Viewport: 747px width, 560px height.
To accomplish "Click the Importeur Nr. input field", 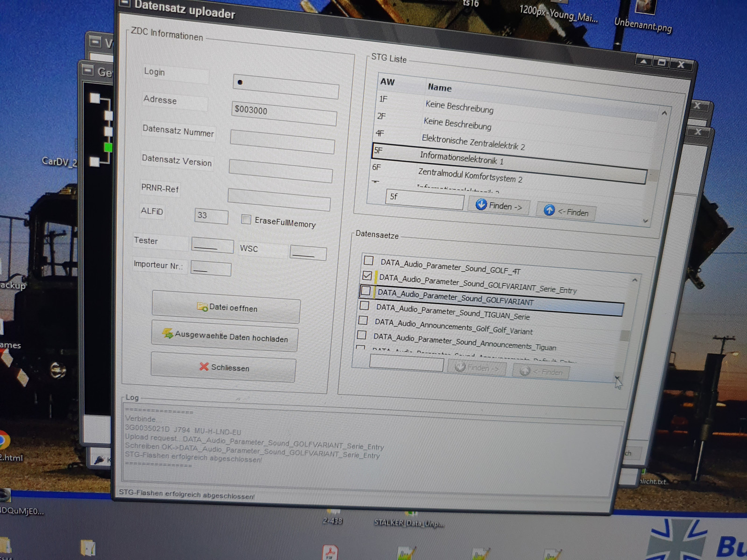I will pos(211,269).
